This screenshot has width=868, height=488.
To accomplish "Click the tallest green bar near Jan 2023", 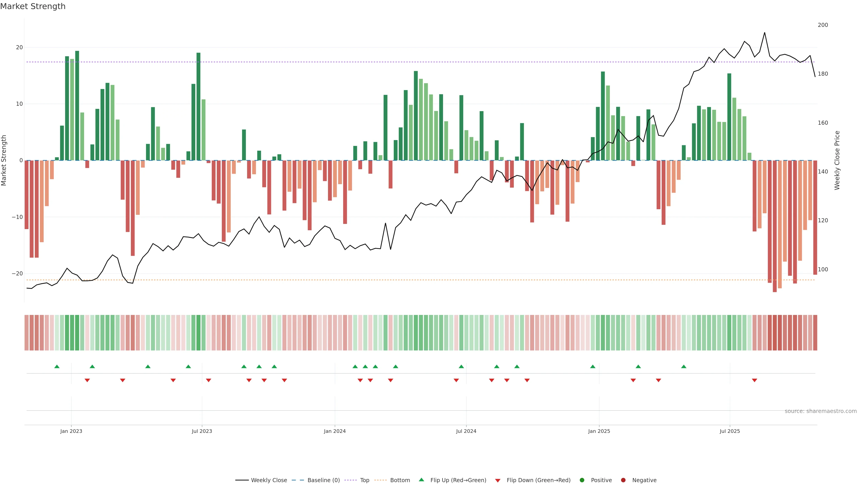I will point(77,101).
